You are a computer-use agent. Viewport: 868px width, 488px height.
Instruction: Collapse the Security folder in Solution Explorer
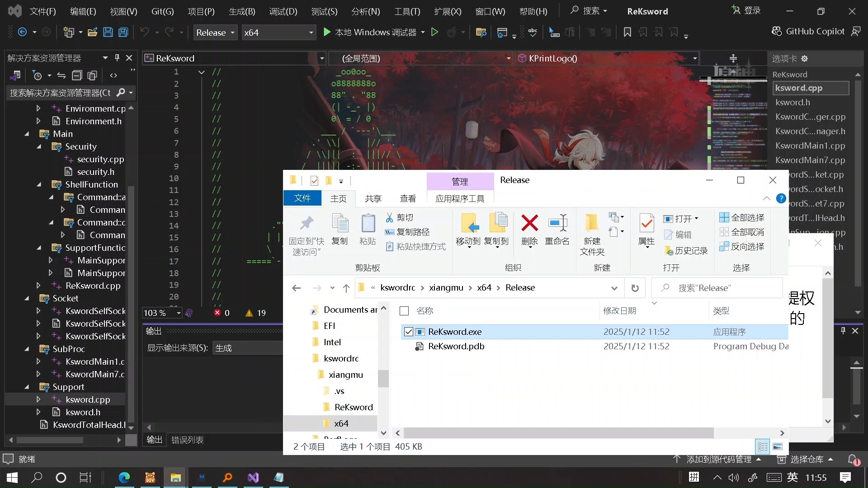coord(39,146)
